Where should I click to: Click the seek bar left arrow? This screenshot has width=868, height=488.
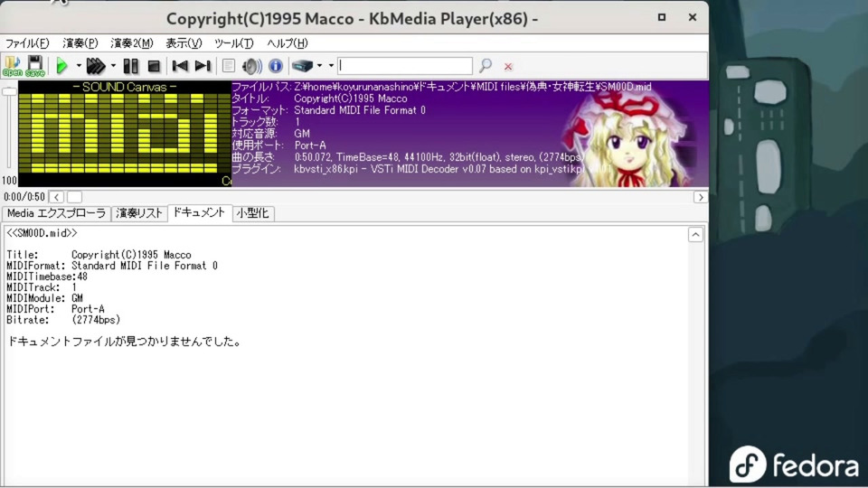(56, 197)
